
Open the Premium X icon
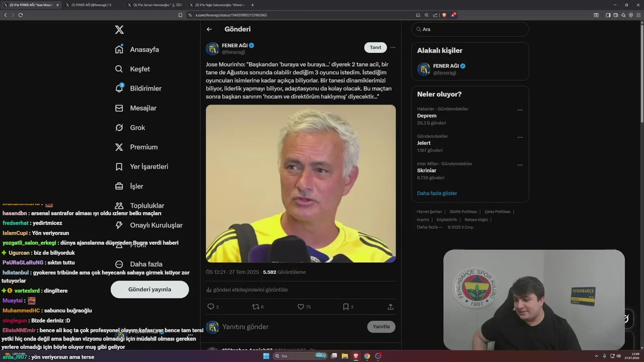(x=119, y=147)
